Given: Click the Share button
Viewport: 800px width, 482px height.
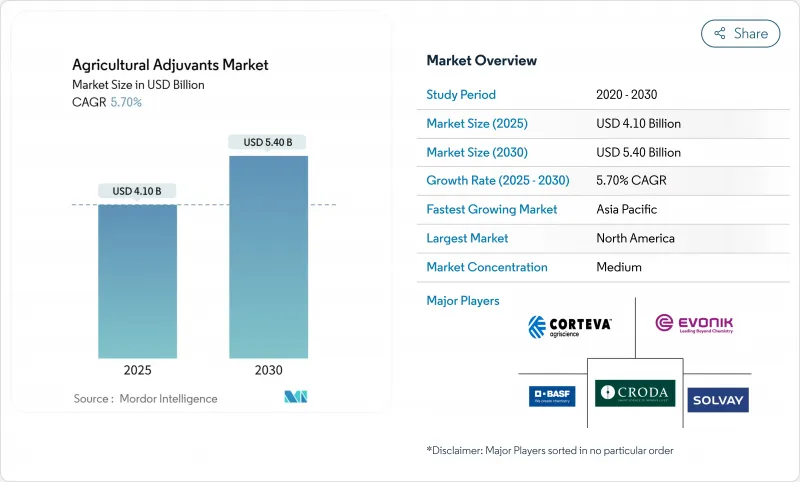Looking at the screenshot, I should (741, 33).
